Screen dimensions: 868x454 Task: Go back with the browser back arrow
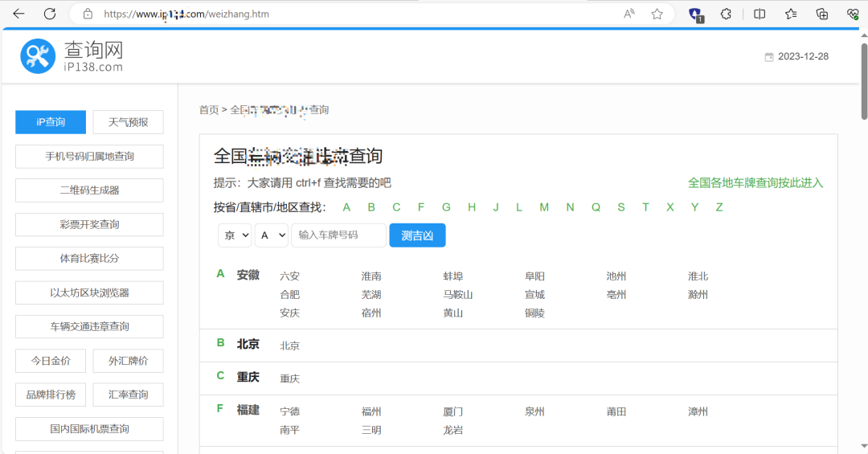pos(18,14)
